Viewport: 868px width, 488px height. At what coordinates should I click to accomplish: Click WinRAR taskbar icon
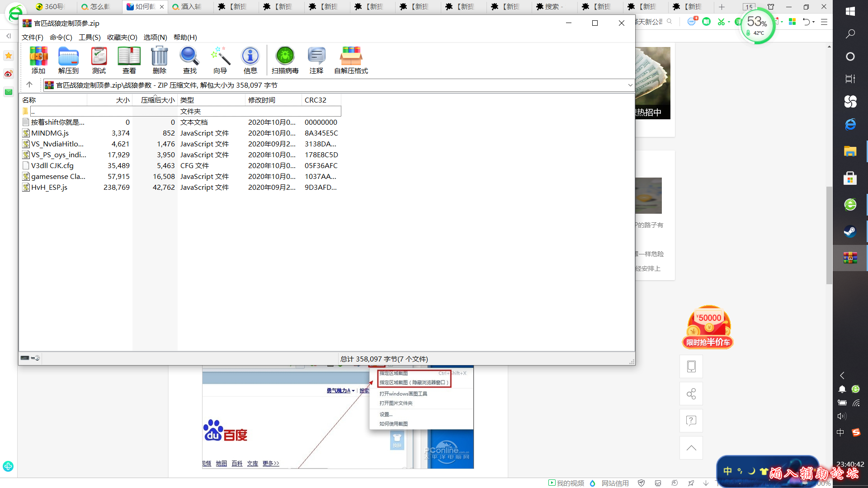[850, 258]
